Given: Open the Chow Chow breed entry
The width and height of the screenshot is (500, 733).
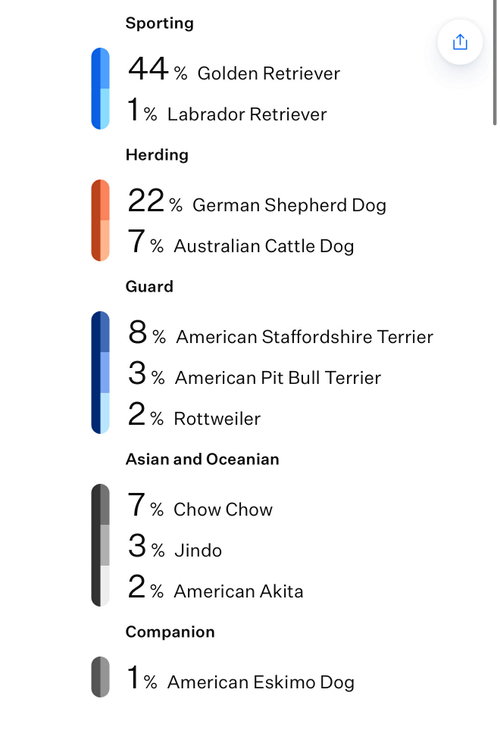Looking at the screenshot, I should pyautogui.click(x=200, y=505).
